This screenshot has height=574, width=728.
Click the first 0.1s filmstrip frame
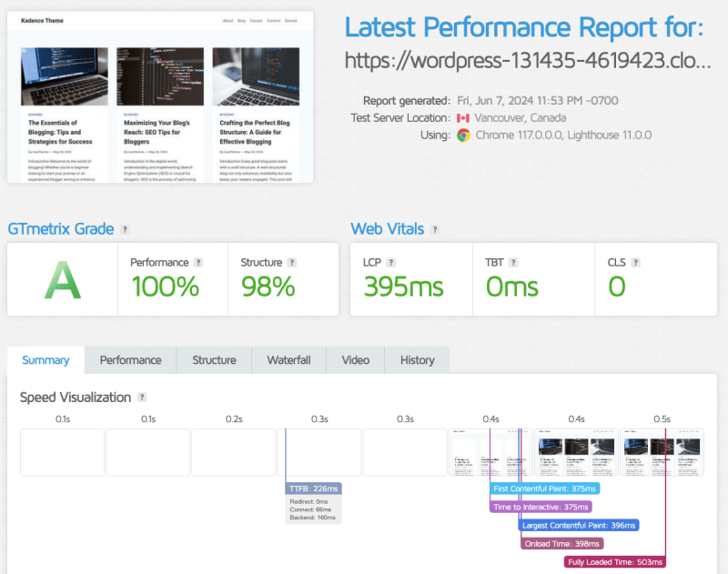62,452
